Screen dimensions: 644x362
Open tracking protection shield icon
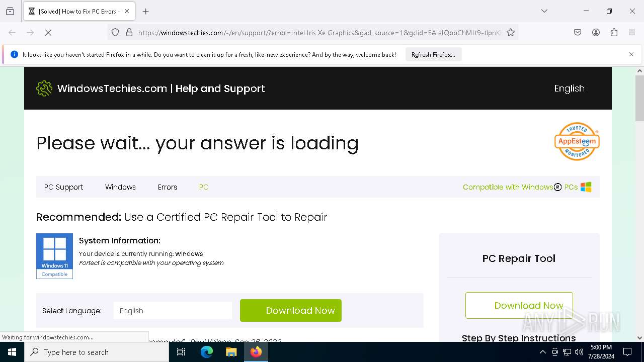coord(115,32)
